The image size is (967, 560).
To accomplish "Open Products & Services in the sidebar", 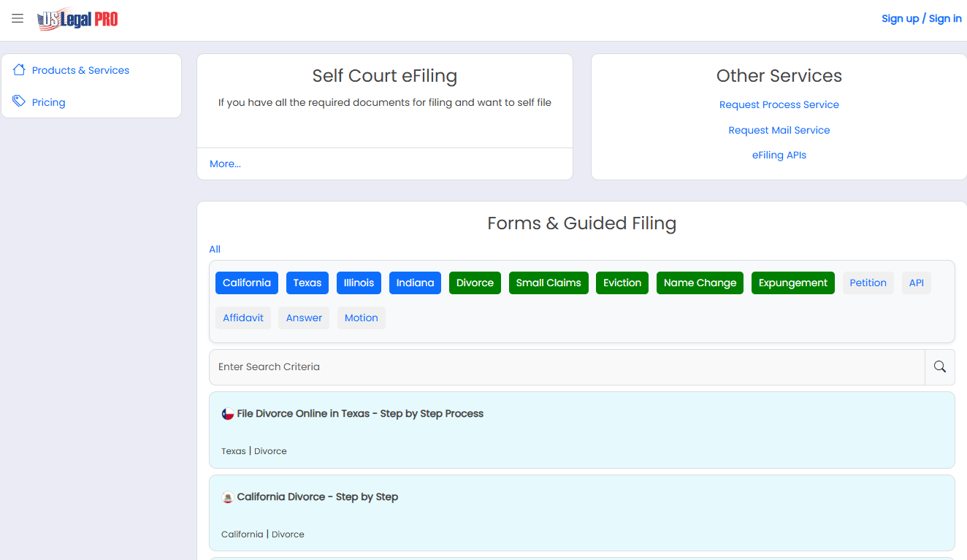I will coord(80,70).
